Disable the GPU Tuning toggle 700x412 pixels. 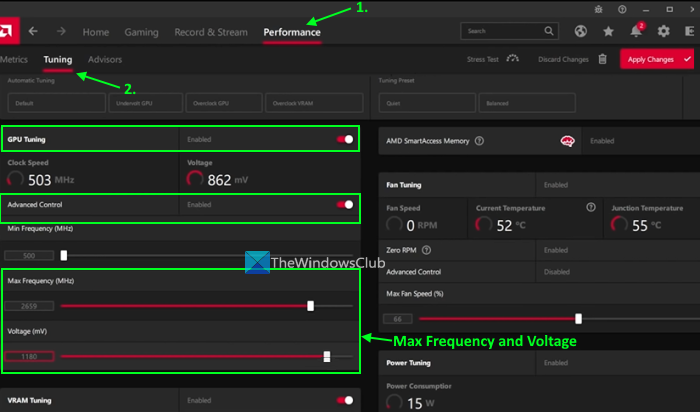[x=345, y=140]
